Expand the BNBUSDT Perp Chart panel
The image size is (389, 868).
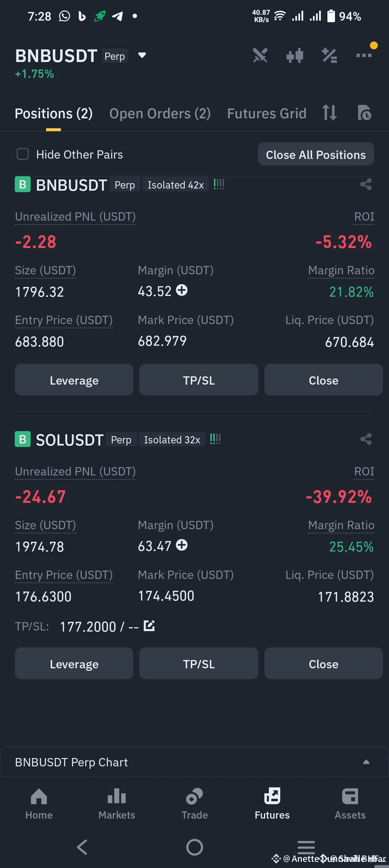[x=366, y=762]
